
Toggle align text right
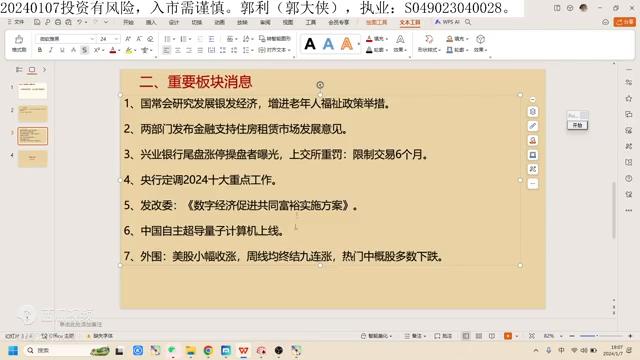(189, 50)
